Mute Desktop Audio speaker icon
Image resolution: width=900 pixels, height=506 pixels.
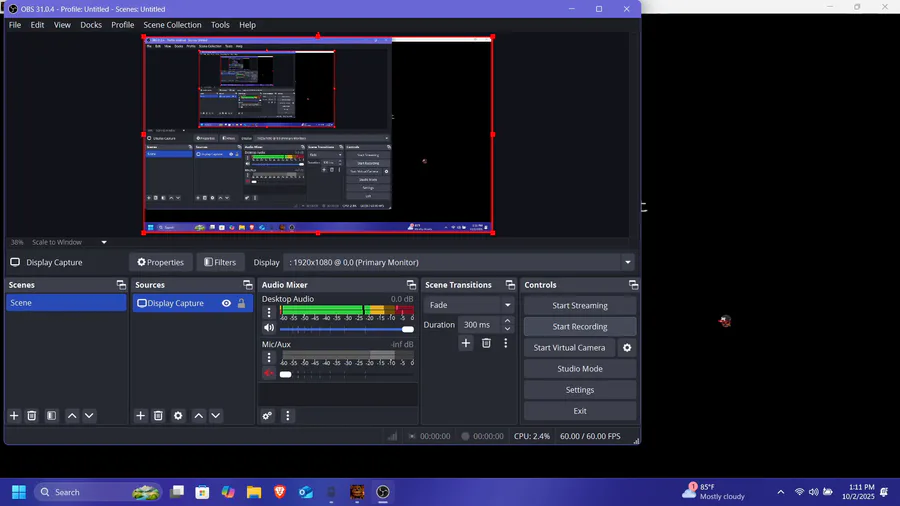coord(269,328)
